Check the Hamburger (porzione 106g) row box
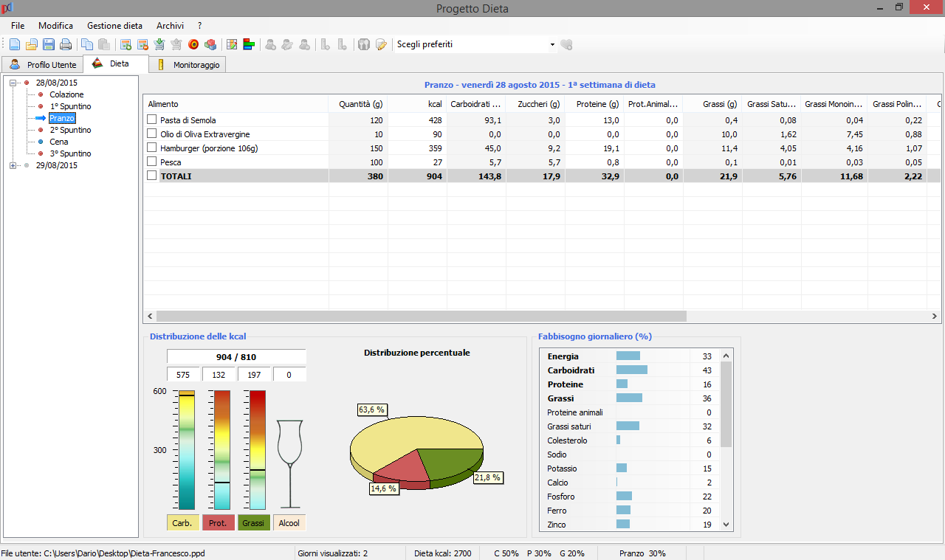945x560 pixels. point(151,148)
